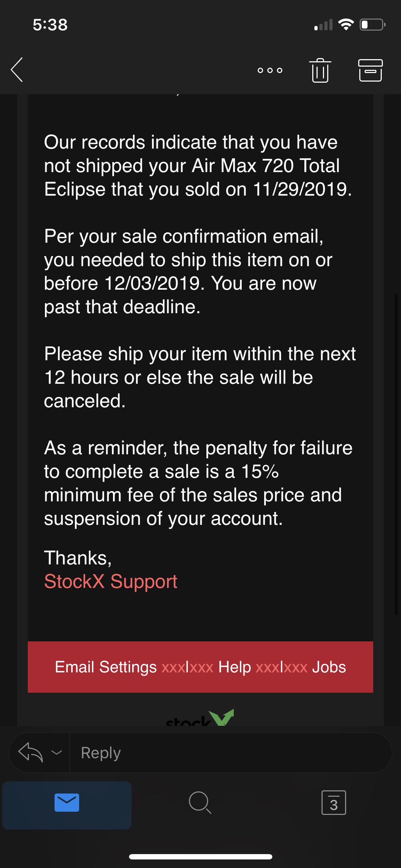Expand the stockX logo area below email
This screenshot has width=401, height=868.
click(x=200, y=719)
